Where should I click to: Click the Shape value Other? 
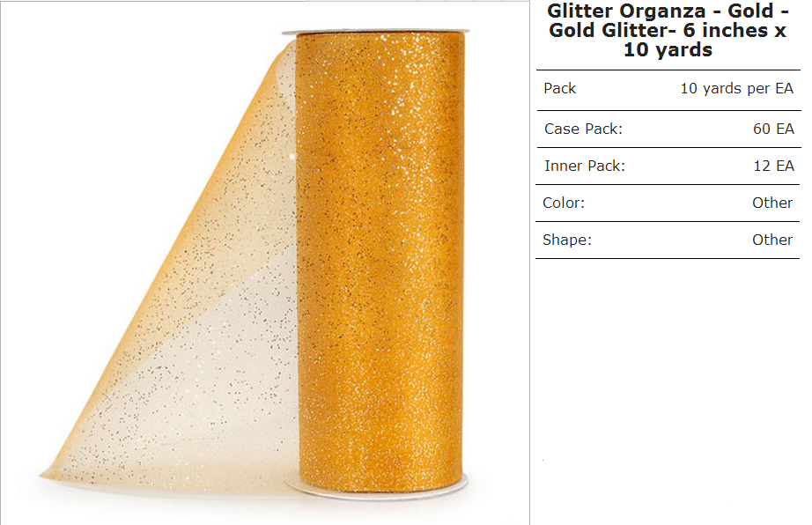(772, 240)
